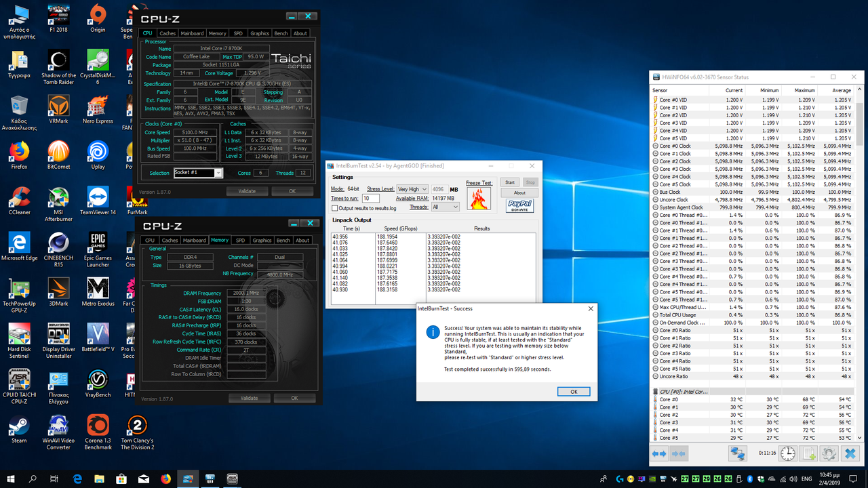Reset HWiNFO clock timer button
Image resolution: width=868 pixels, height=488 pixels.
(x=788, y=453)
